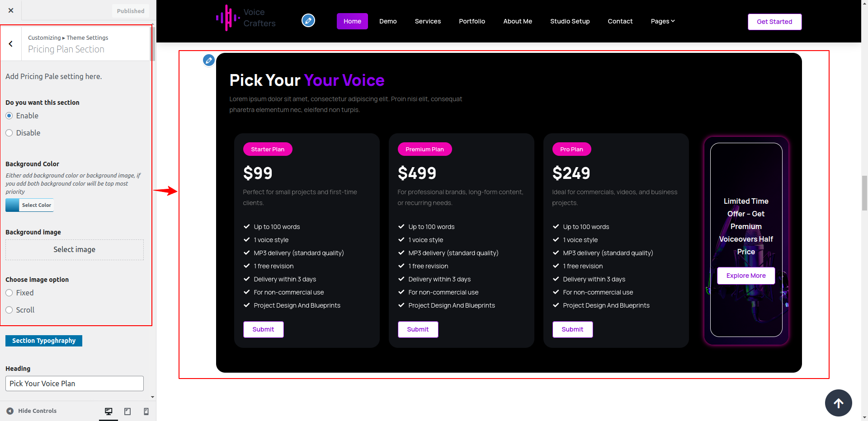868x421 pixels.
Task: Click the Voice Crafters logo icon
Action: pos(228,18)
